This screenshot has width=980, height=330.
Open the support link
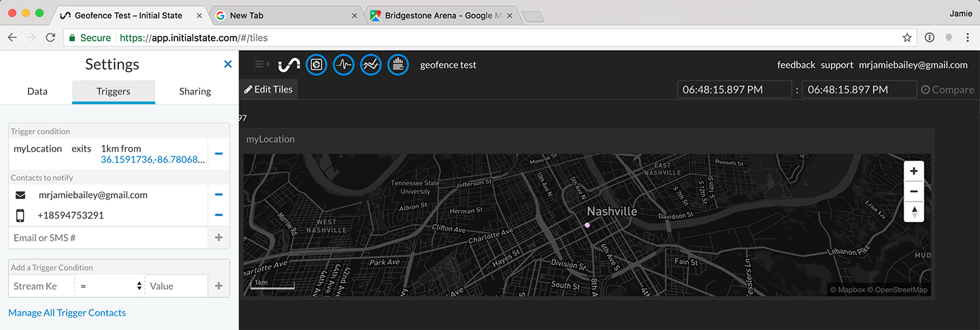(837, 65)
